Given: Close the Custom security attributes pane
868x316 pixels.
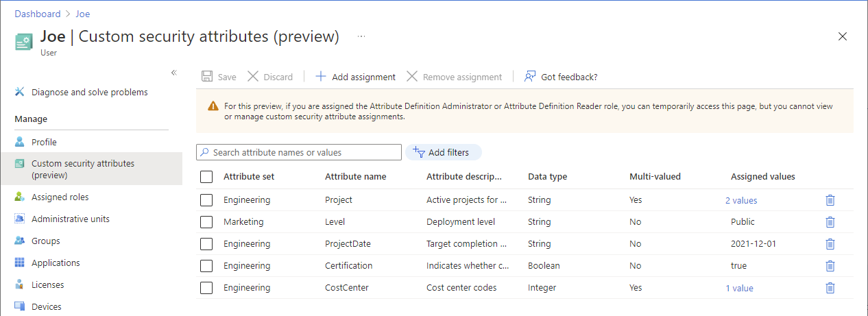Looking at the screenshot, I should pos(843,36).
